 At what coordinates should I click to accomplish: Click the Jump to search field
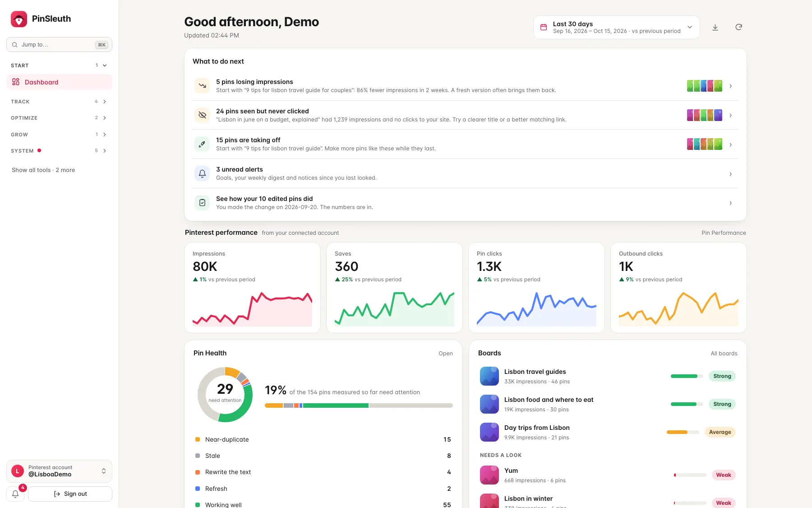pyautogui.click(x=59, y=45)
